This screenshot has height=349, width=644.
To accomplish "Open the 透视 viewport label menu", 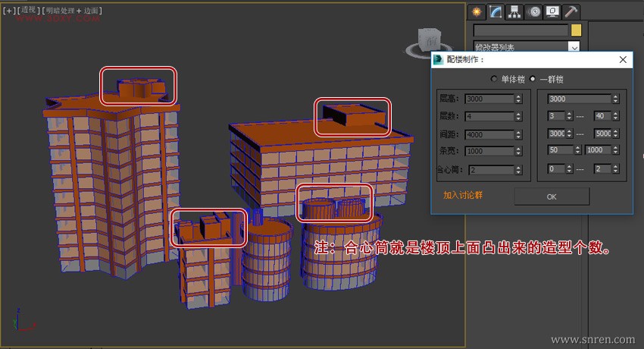I will coord(29,11).
